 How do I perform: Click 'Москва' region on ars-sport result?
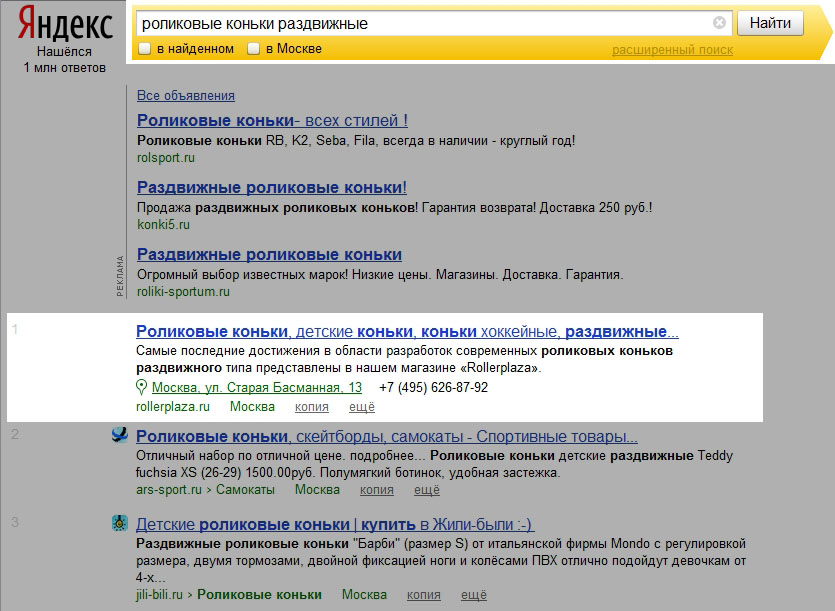pyautogui.click(x=317, y=490)
